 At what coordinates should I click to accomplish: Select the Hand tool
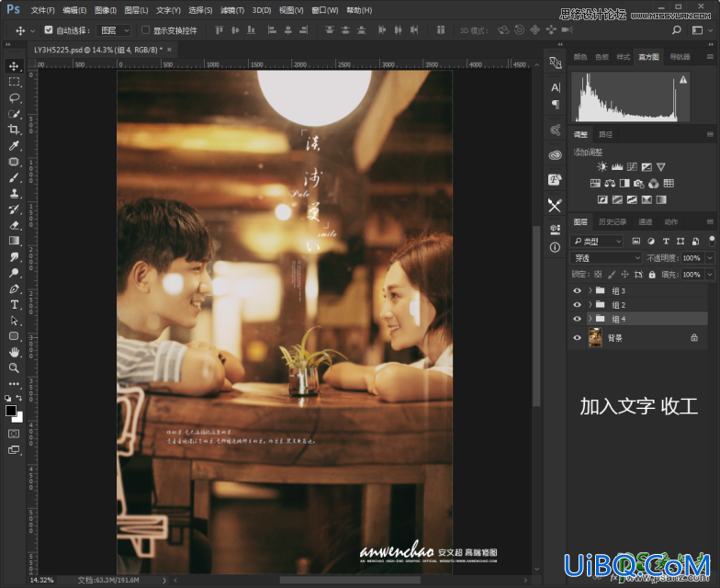tap(14, 353)
